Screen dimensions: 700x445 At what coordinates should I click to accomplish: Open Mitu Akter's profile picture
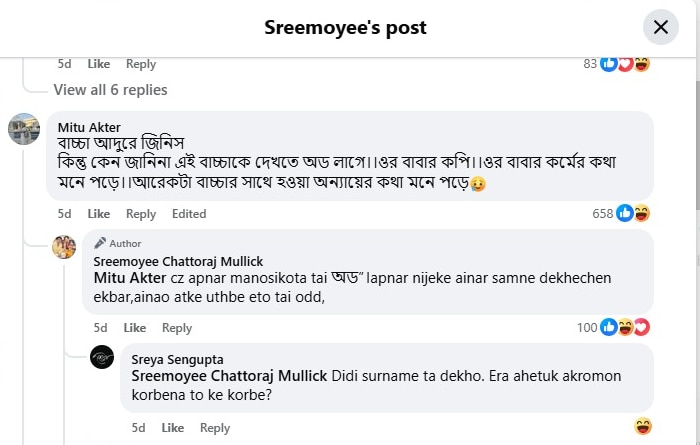pyautogui.click(x=24, y=129)
